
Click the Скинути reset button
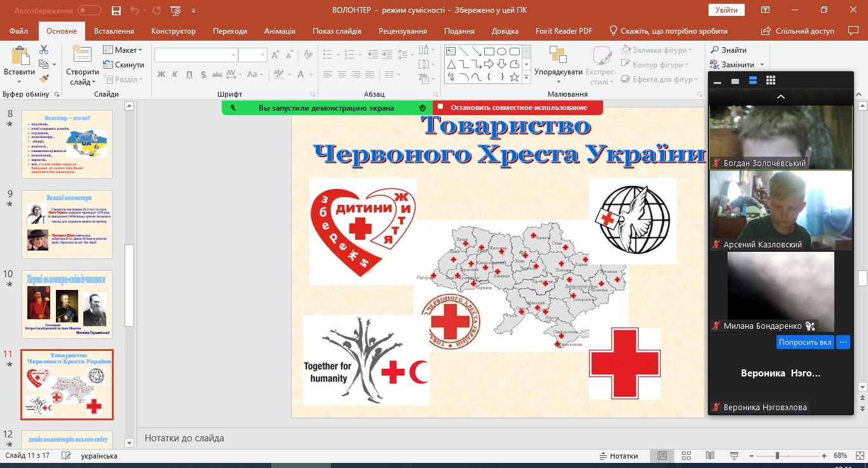coord(123,65)
